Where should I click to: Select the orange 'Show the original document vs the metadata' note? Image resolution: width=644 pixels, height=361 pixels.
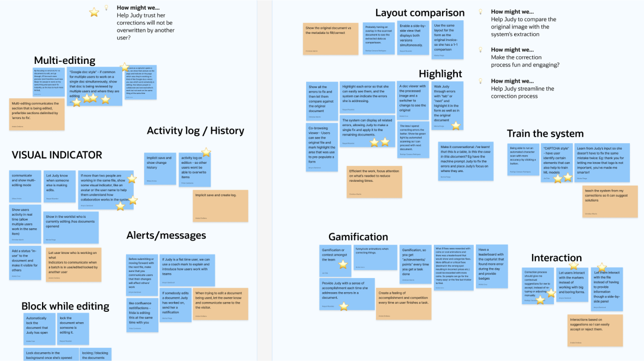pos(331,39)
